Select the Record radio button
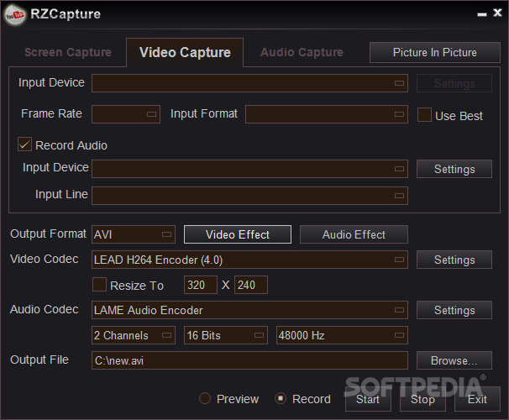 [281, 398]
